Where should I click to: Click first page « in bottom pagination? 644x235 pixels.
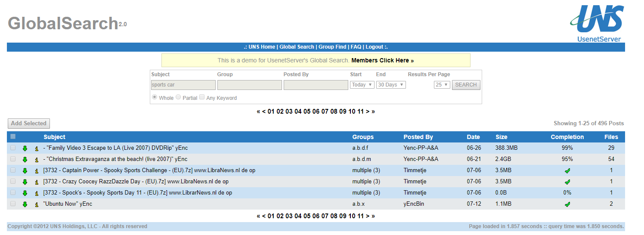point(258,216)
